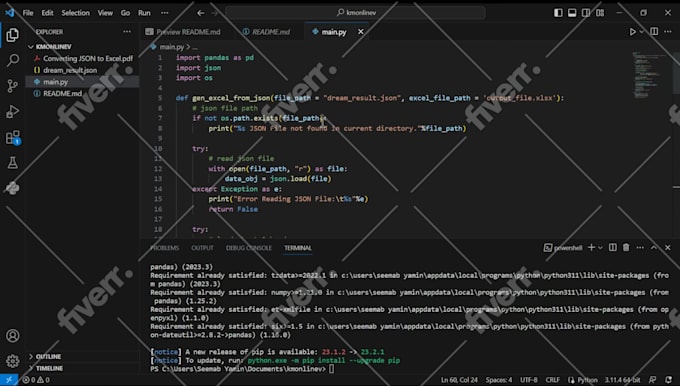Split the terminal
Image resolution: width=680 pixels, height=386 pixels.
point(612,247)
